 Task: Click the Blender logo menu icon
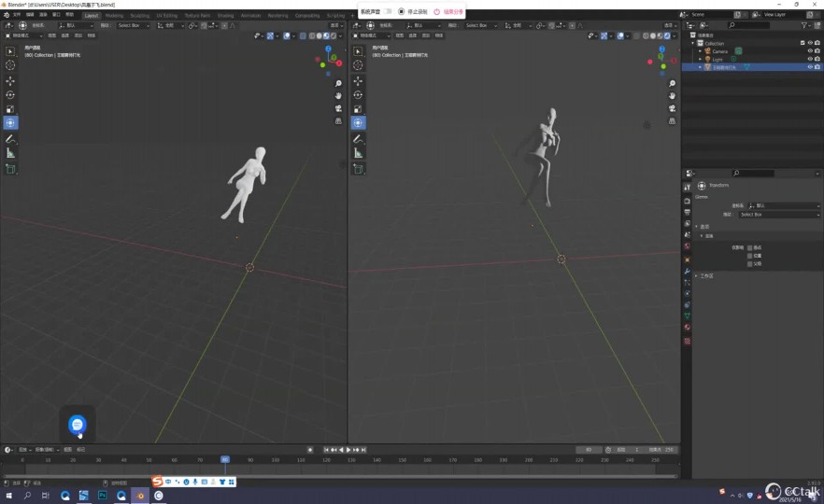[x=7, y=15]
